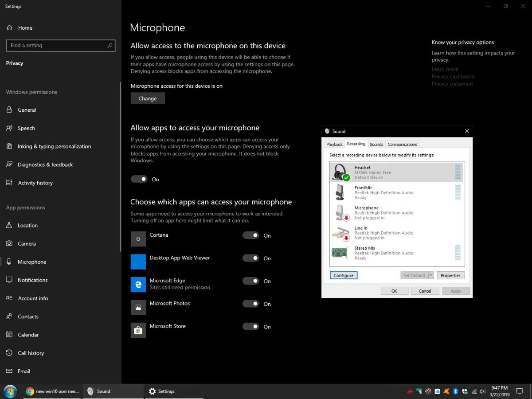532x399 pixels.
Task: Open the Wi-Fi network tray icon
Action: (474, 391)
